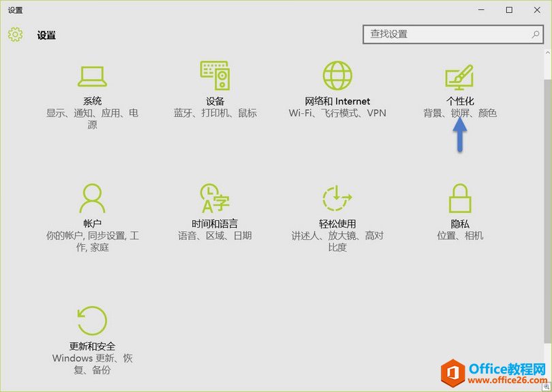Open the 更新和安全 refresh arrow icon
This screenshot has height=392, width=552.
(92, 320)
